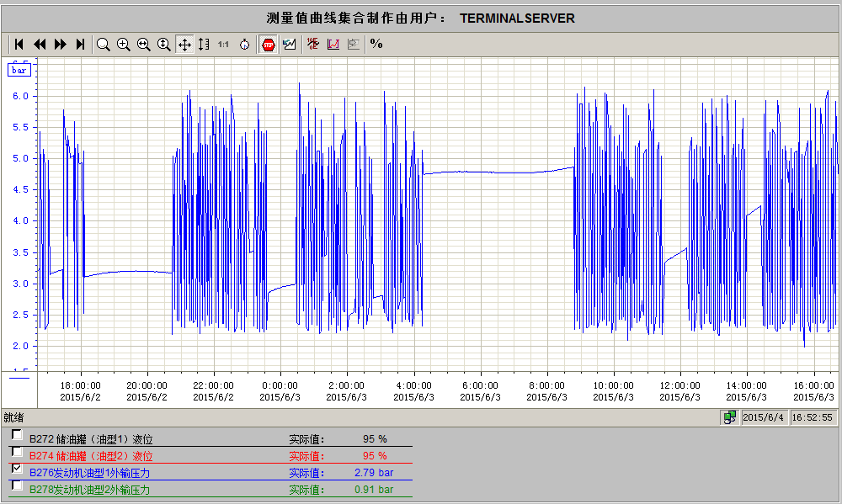This screenshot has height=504, width=842.
Task: Jump to the last data record
Action: pyautogui.click(x=81, y=44)
